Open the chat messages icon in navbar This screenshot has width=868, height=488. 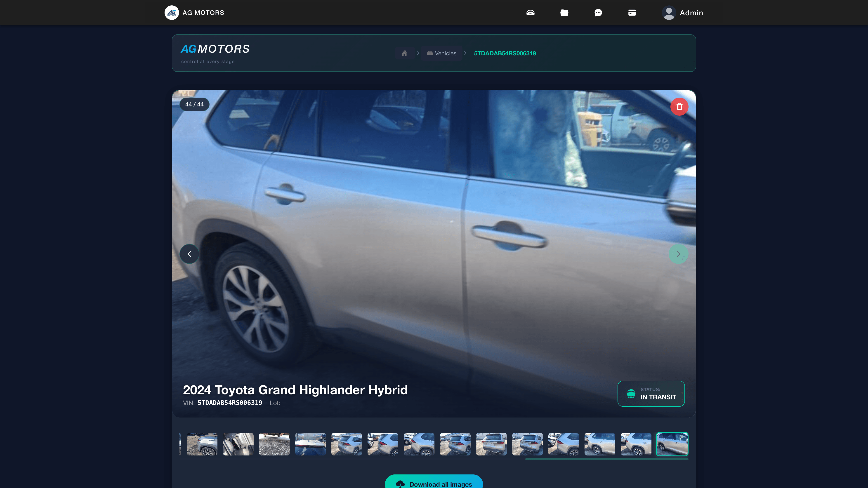(598, 13)
